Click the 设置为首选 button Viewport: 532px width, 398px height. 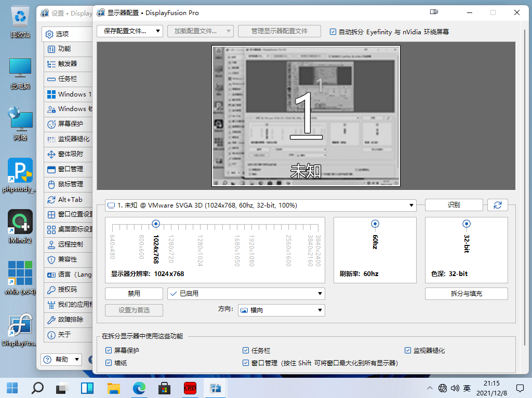[x=134, y=310]
